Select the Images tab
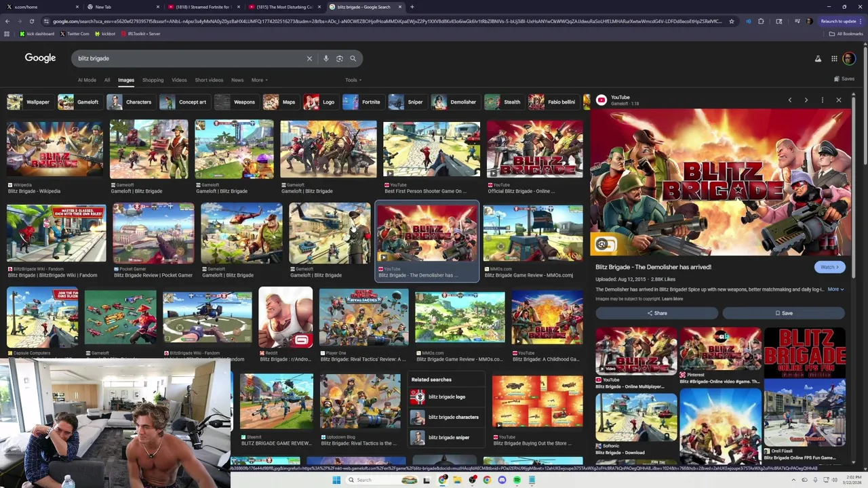868x488 pixels. (126, 80)
